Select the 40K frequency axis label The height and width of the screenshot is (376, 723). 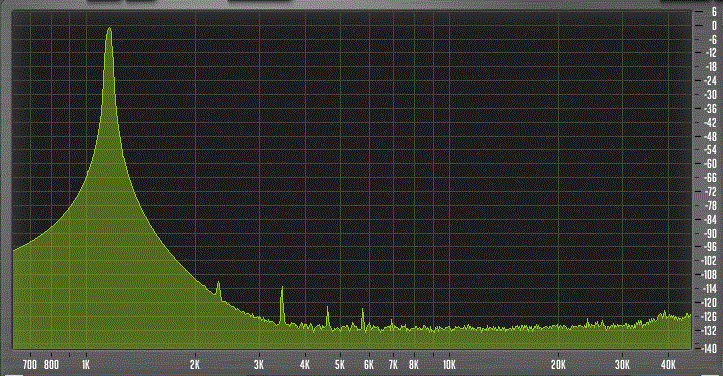[668, 365]
